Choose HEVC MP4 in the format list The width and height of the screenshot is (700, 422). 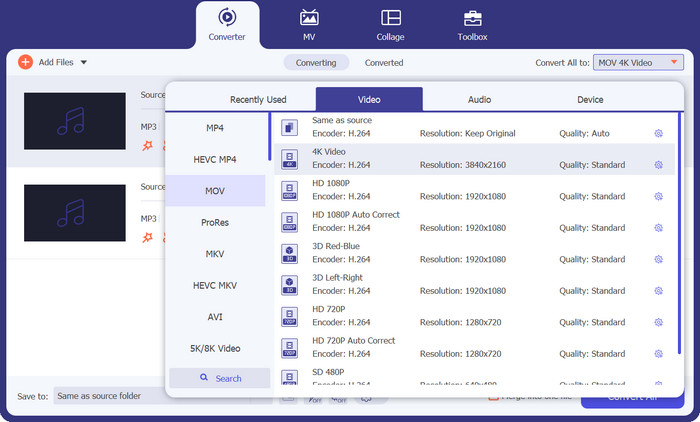215,159
